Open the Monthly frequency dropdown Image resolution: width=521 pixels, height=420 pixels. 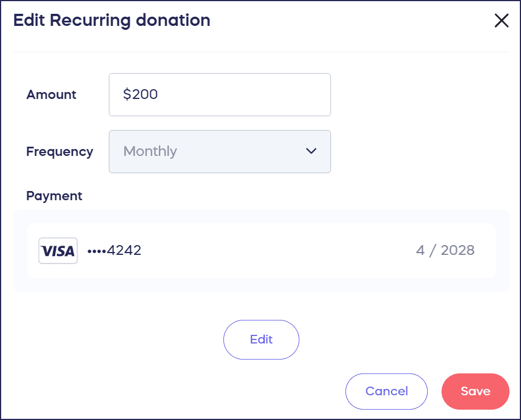pyautogui.click(x=219, y=151)
